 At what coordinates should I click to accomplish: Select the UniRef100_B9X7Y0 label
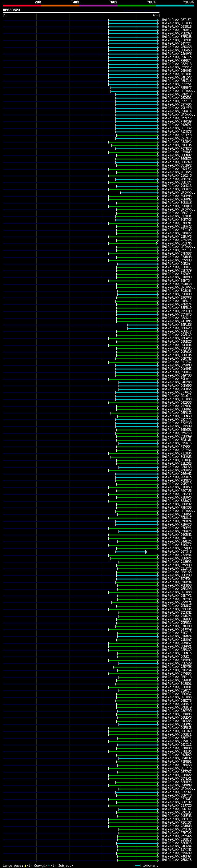pos(177,419)
